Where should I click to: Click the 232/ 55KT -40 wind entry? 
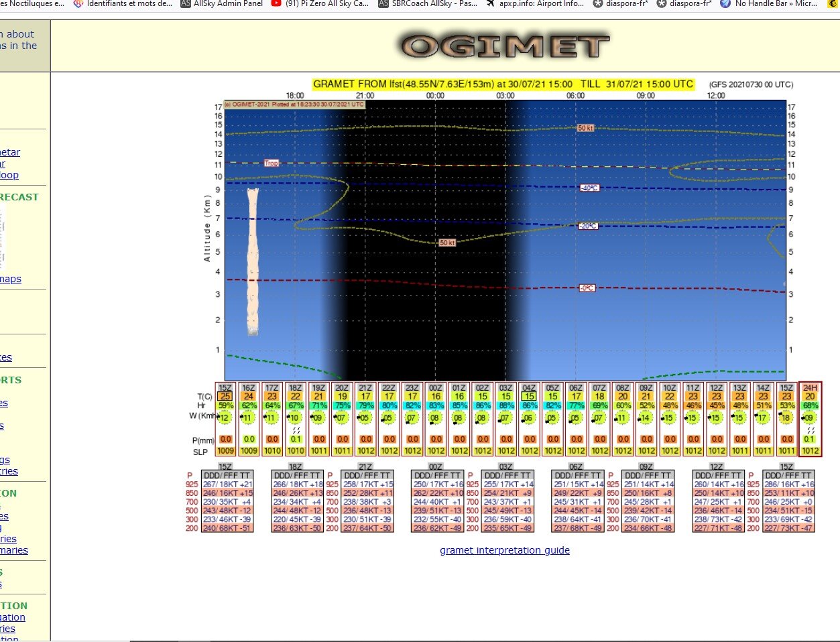(x=438, y=519)
